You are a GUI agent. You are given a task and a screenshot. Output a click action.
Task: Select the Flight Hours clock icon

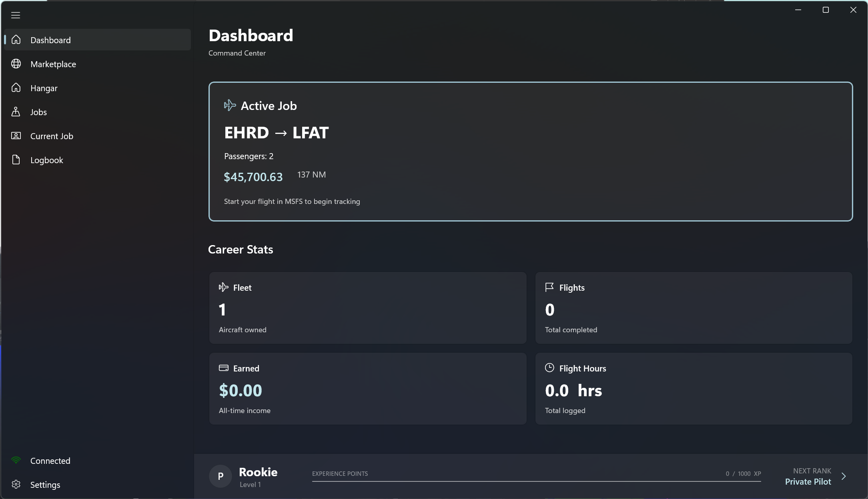[x=549, y=367]
